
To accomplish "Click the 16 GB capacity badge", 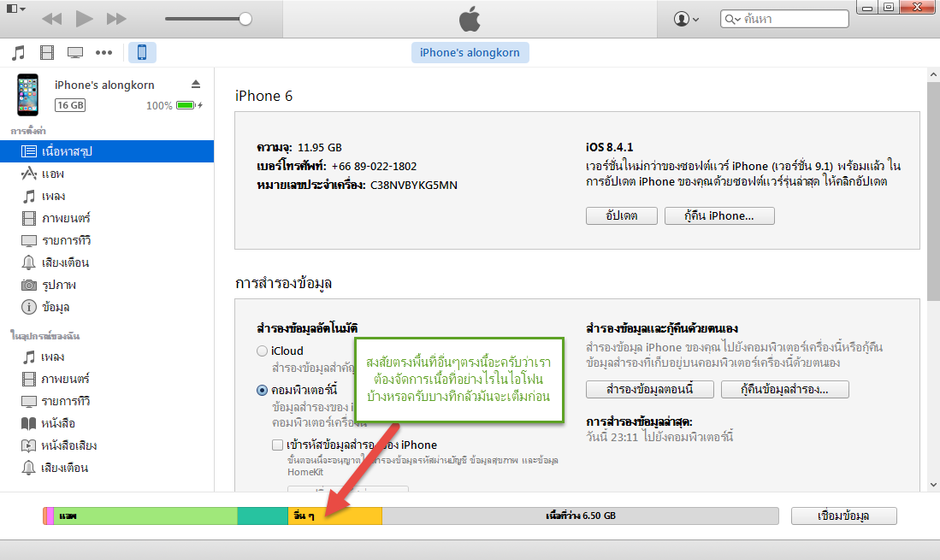I will (70, 105).
